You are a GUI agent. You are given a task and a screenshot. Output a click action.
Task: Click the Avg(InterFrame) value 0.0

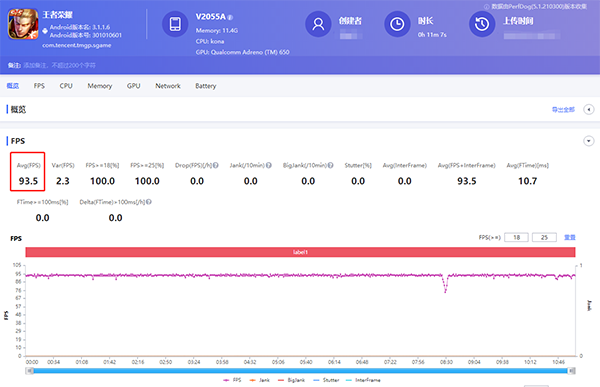(404, 181)
